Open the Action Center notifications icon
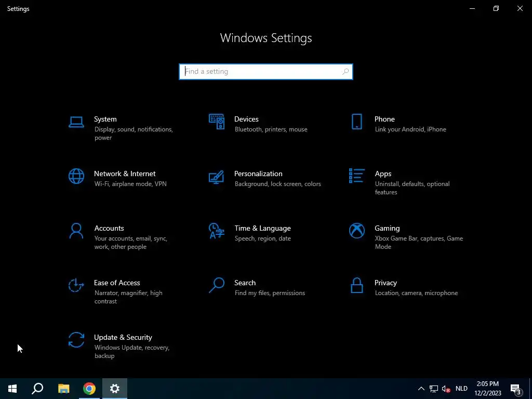Viewport: 532px width, 399px height. (516, 389)
